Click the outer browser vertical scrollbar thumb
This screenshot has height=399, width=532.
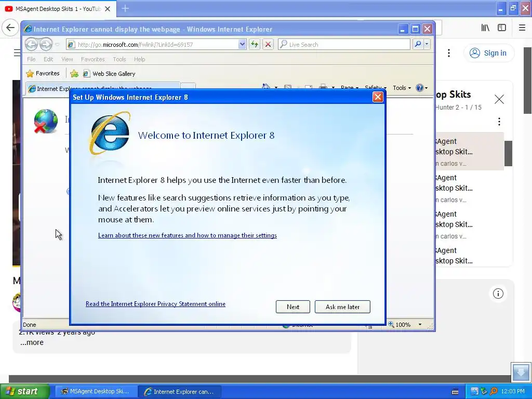pos(528,81)
